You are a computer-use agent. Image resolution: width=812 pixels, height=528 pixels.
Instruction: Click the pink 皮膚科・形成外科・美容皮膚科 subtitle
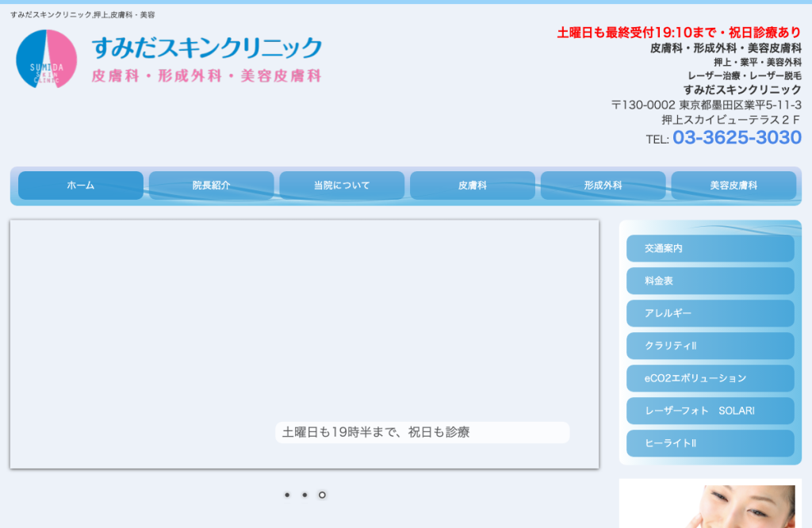pos(207,75)
